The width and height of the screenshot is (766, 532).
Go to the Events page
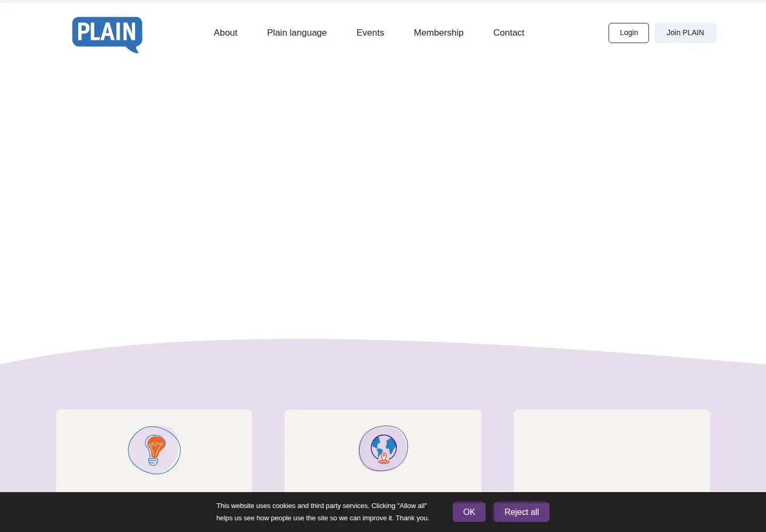pos(370,33)
